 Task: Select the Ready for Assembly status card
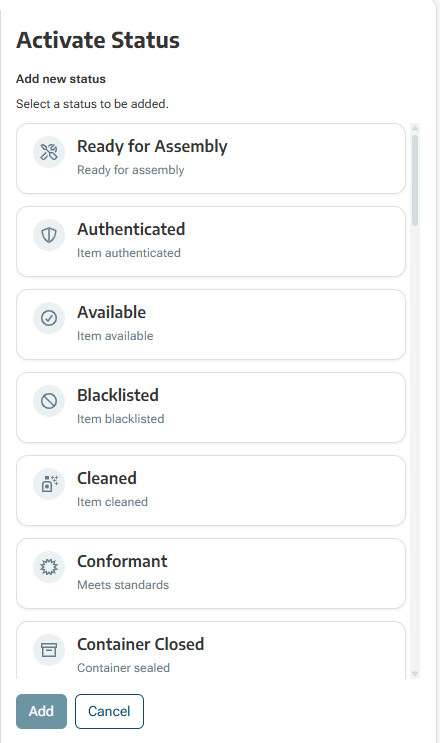[211, 158]
